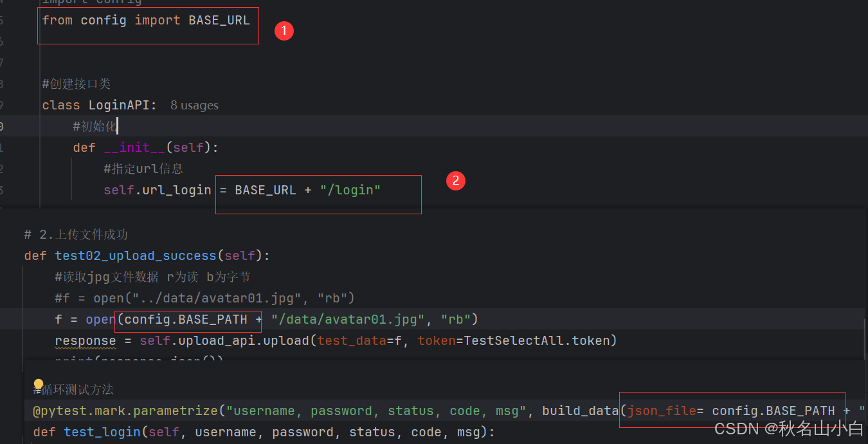Click the 'json_file=' keyword argument
The width and height of the screenshot is (868, 444).
pyautogui.click(x=665, y=411)
